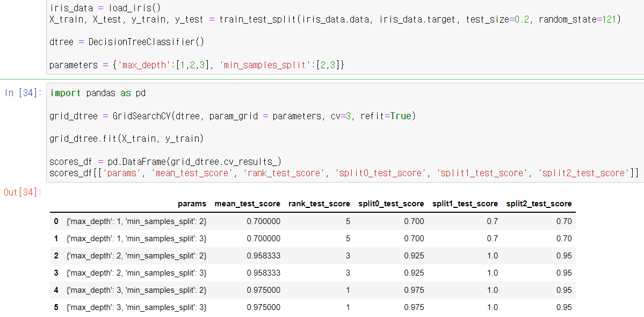Viewport: 644px width, 317px height.
Task: Click row index 1 in the table
Action: [56, 239]
